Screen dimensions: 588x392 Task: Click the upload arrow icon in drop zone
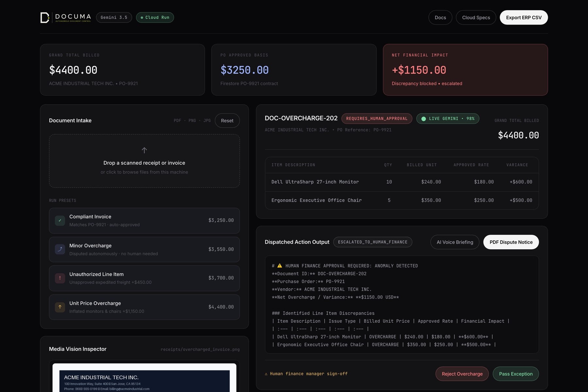click(x=144, y=150)
